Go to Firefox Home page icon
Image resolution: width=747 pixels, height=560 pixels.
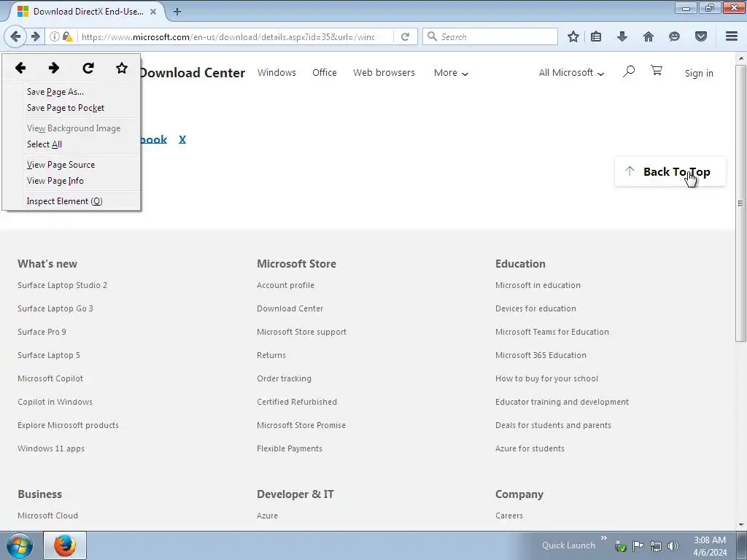pyautogui.click(x=649, y=36)
